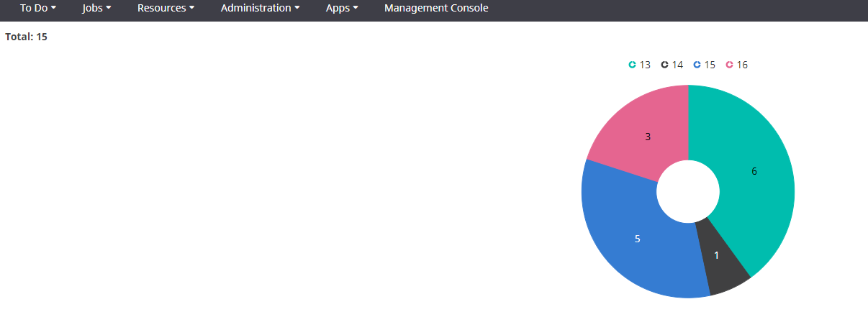The image size is (868, 335).
Task: Click the pink legend marker for series 16
Action: [x=729, y=65]
